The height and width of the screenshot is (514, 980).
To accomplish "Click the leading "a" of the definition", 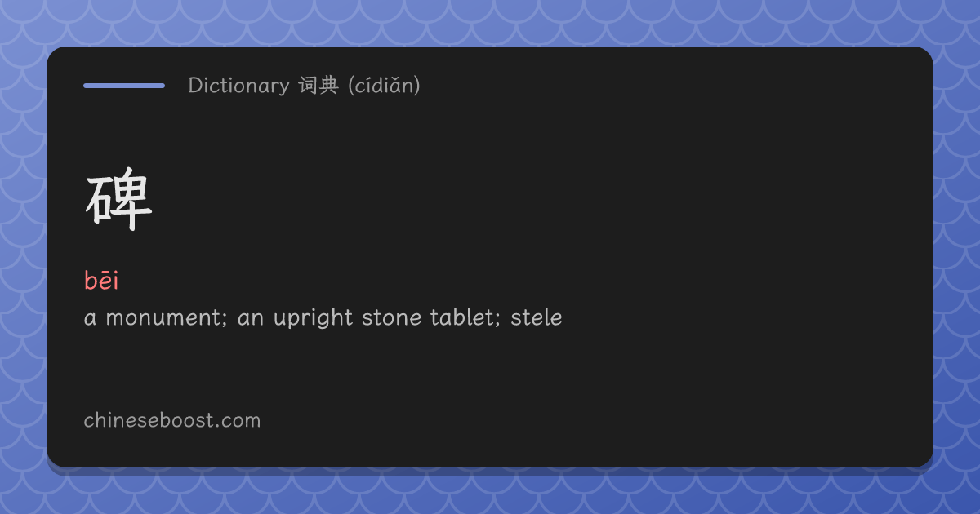I will [91, 319].
